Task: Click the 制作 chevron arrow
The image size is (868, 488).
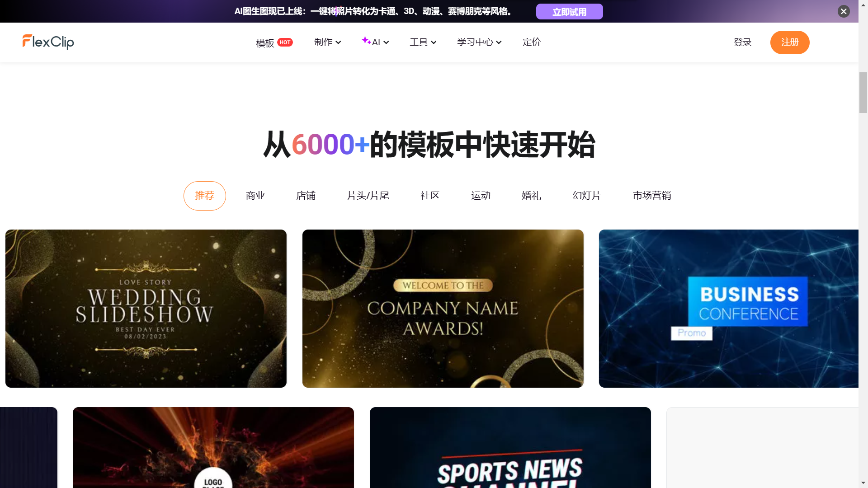Action: 338,42
